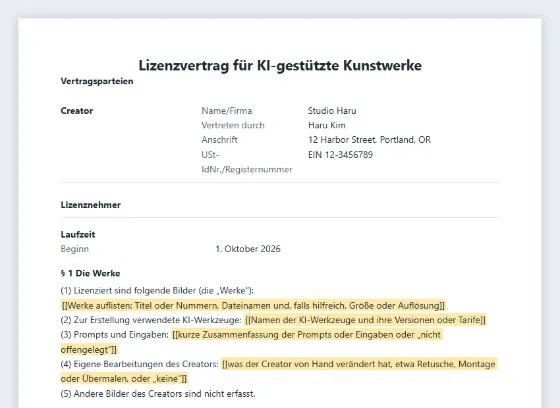Click the 'Creator' label

(77, 111)
